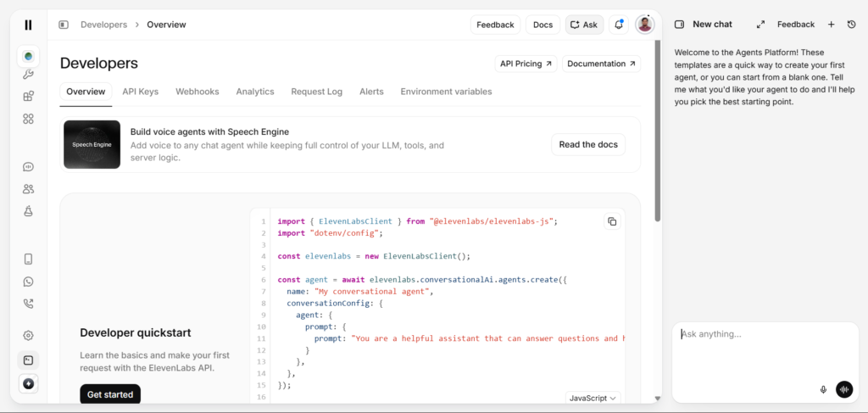The height and width of the screenshot is (413, 868).
Task: Open the outbound phone call icon
Action: [28, 304]
